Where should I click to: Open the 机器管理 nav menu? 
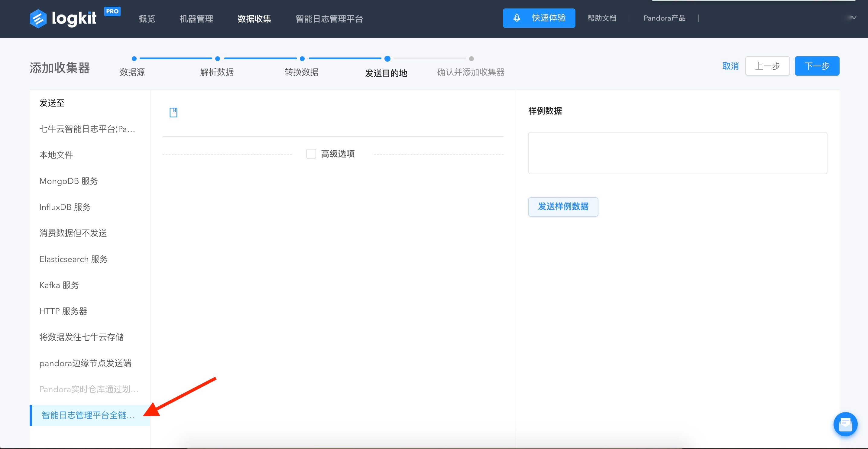coord(196,18)
